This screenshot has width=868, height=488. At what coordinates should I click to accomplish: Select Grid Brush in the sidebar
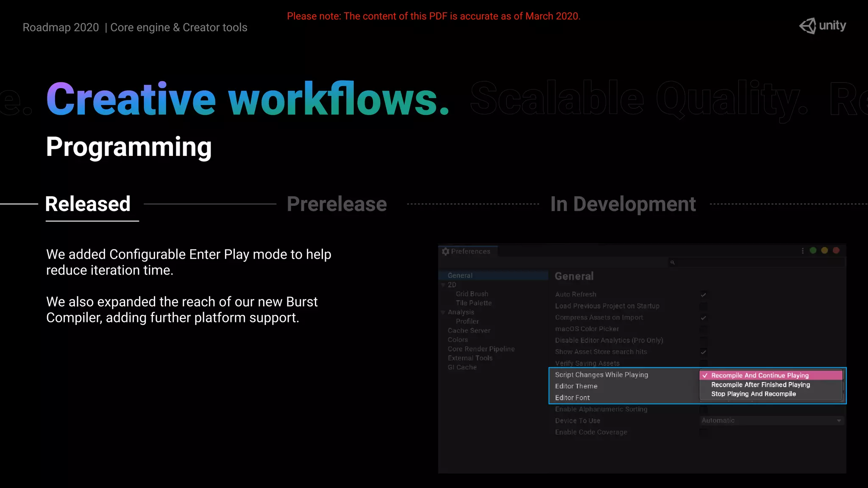click(472, 294)
